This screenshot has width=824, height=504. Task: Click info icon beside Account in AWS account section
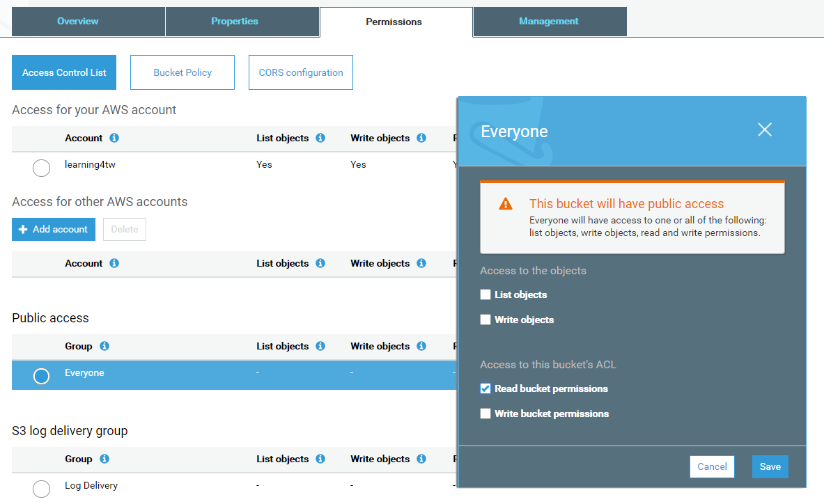pos(114,138)
